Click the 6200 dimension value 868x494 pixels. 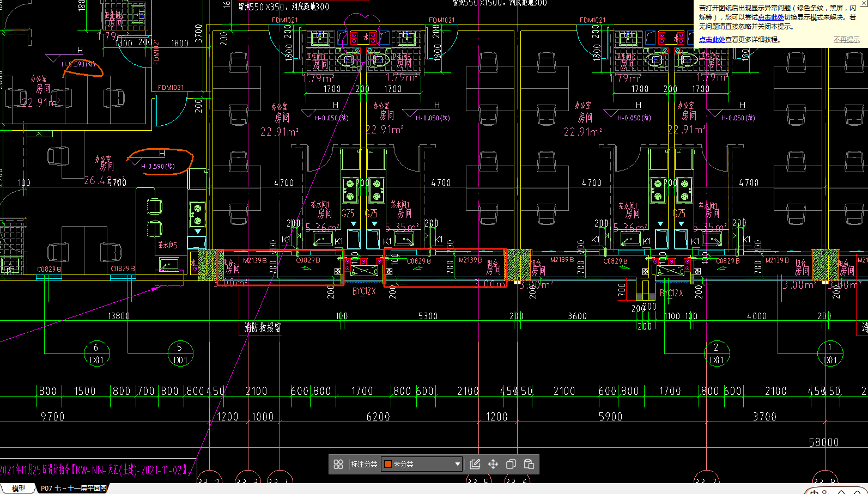[378, 417]
